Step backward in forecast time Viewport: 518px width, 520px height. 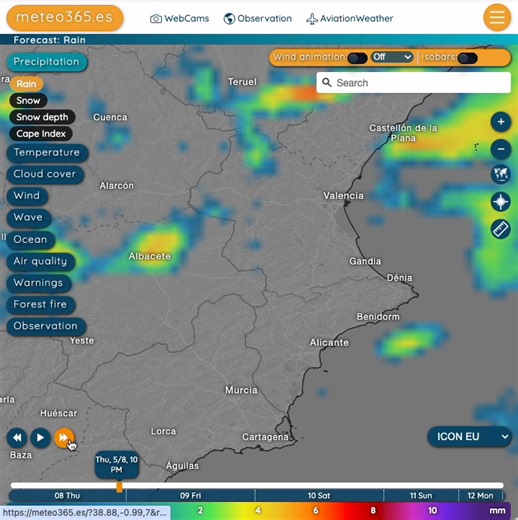tap(17, 438)
